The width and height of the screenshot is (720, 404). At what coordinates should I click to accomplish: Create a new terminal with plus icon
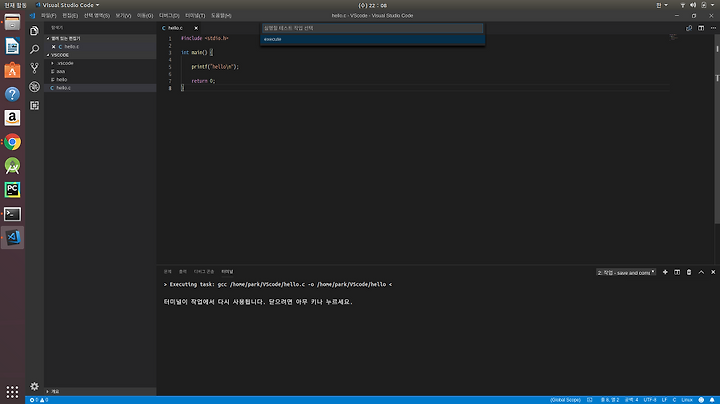coord(665,272)
